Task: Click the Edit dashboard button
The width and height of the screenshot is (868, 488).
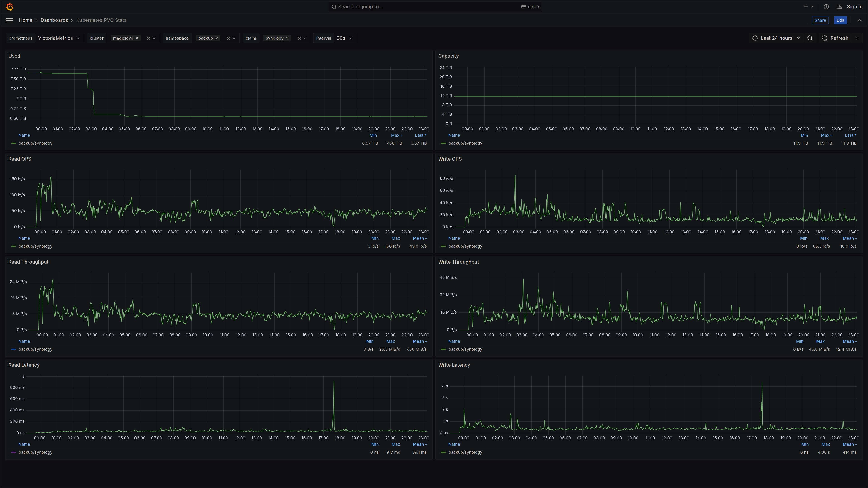Action: point(840,20)
